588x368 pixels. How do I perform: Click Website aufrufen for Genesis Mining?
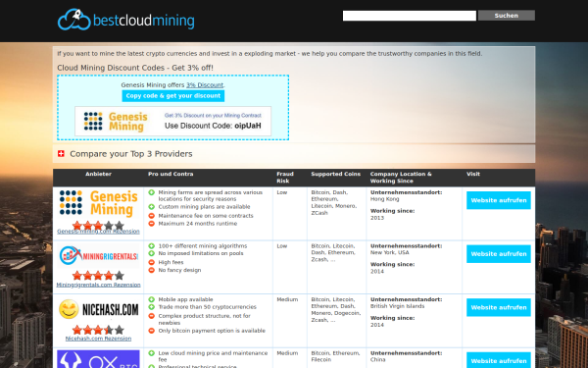499,200
